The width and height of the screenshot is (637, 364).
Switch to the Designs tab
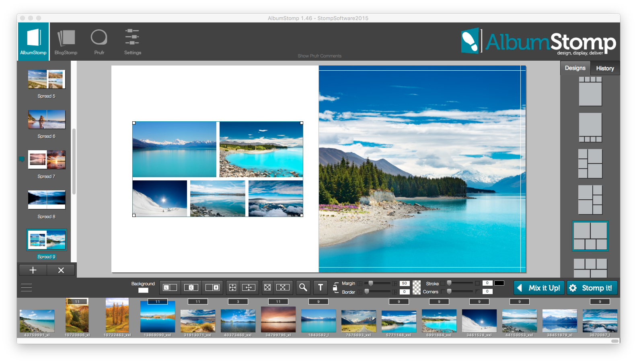click(575, 68)
